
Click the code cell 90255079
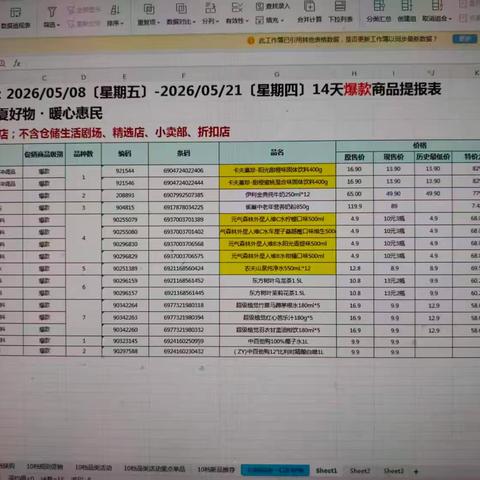tap(125, 220)
